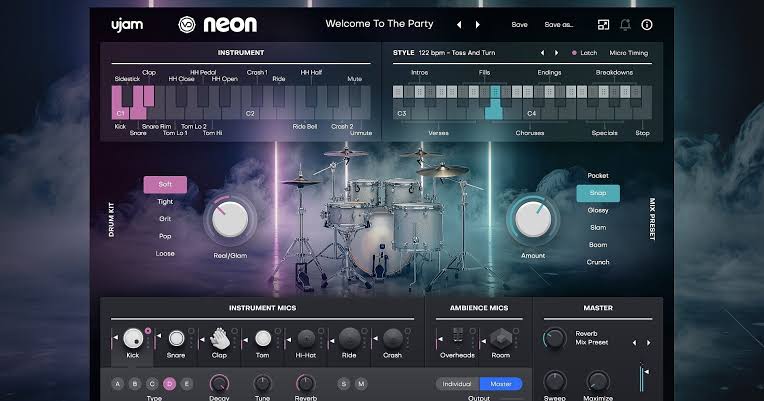Screen dimensions: 764x401
Task: Select the Crash cymbal mic icon
Action: click(x=393, y=338)
